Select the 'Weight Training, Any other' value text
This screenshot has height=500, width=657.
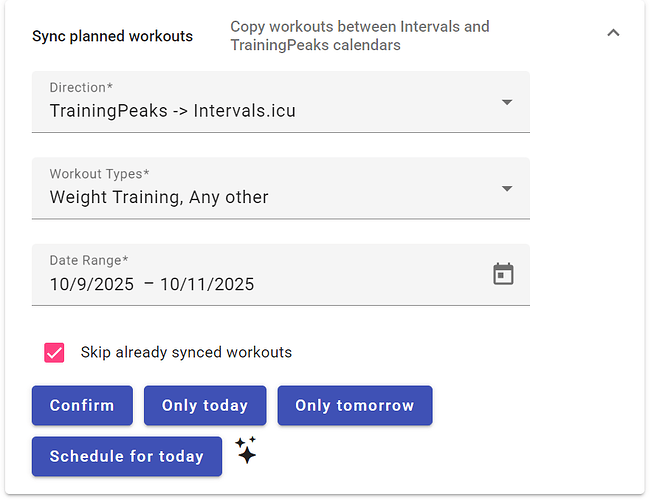(159, 197)
